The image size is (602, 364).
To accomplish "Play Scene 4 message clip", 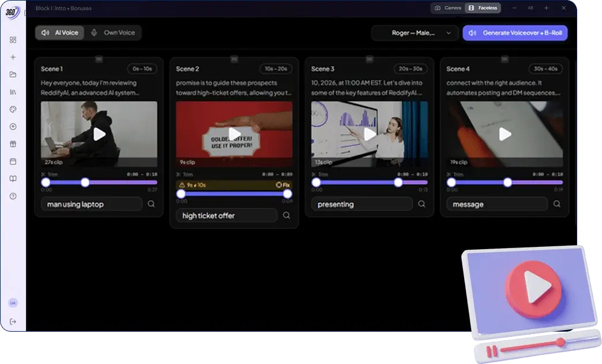I will pos(505,134).
